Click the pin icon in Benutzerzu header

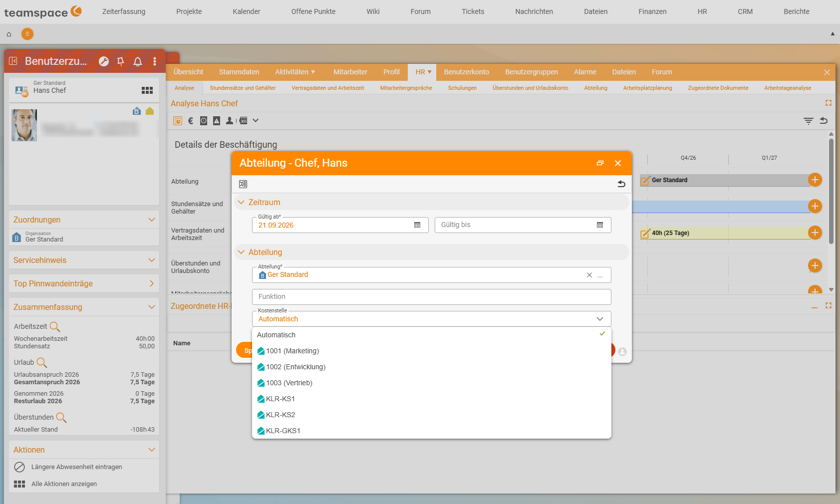coord(120,61)
